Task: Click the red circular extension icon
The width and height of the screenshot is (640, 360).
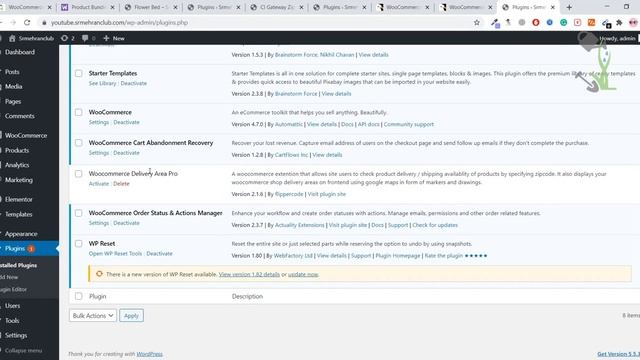Action: pyautogui.click(x=536, y=23)
